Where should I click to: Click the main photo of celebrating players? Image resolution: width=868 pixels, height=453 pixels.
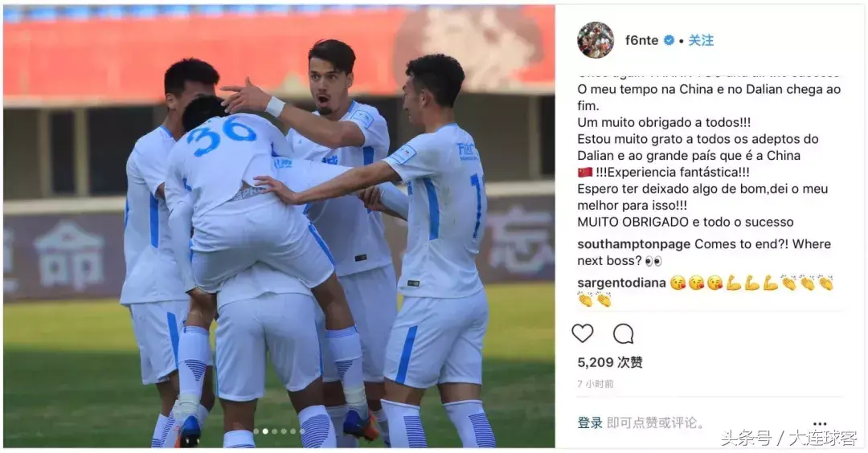coord(279,226)
